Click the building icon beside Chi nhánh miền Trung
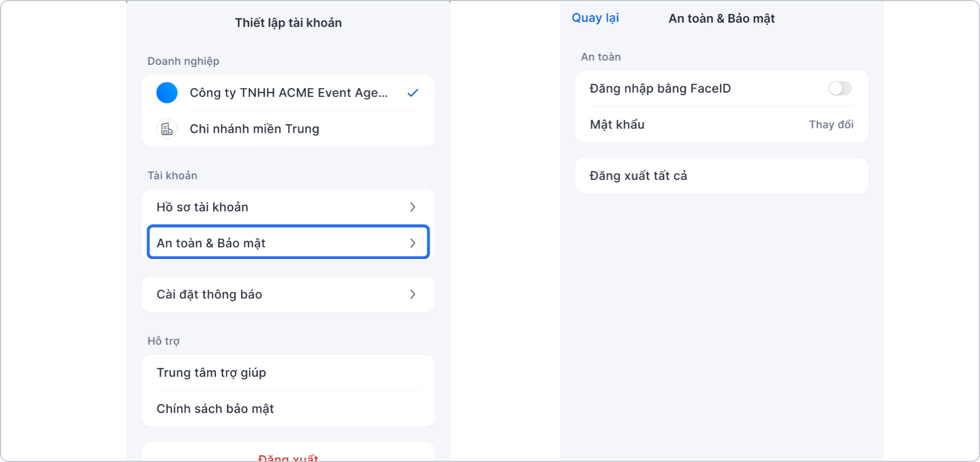The height and width of the screenshot is (462, 980). tap(167, 129)
